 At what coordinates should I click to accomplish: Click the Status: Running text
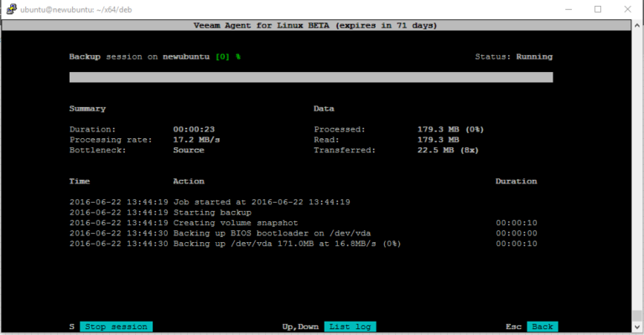click(x=514, y=57)
